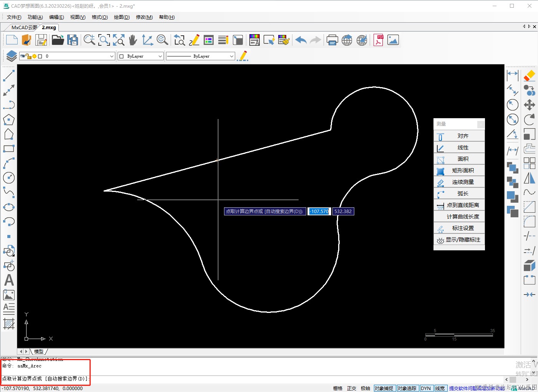Select the Pan hand tool

point(133,40)
